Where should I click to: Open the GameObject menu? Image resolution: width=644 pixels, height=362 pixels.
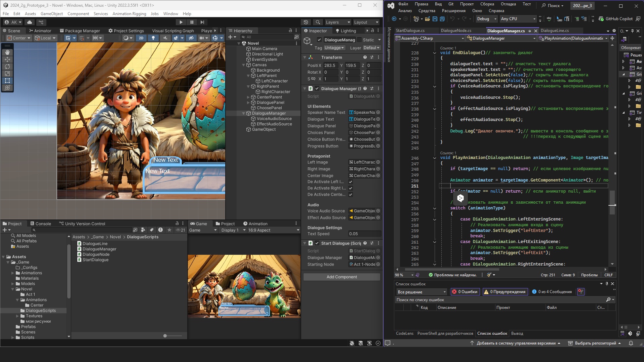[51, 14]
